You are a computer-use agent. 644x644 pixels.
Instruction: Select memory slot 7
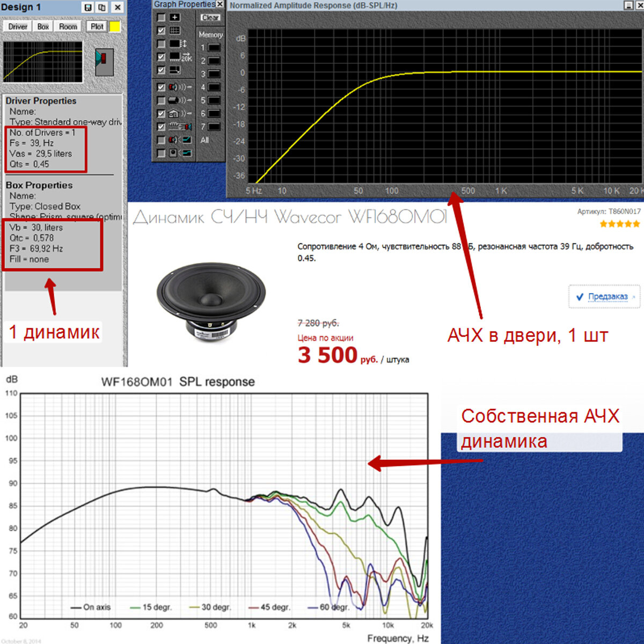(214, 127)
